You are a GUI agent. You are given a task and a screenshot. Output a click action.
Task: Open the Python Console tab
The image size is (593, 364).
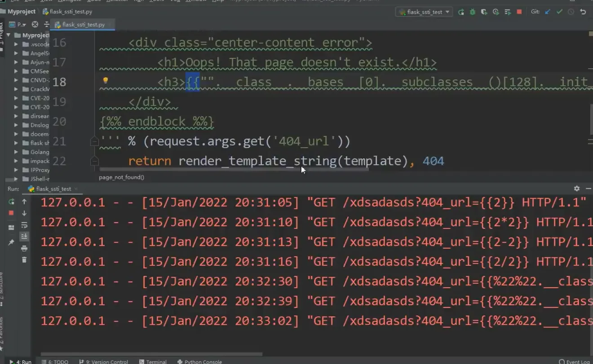[x=199, y=361]
